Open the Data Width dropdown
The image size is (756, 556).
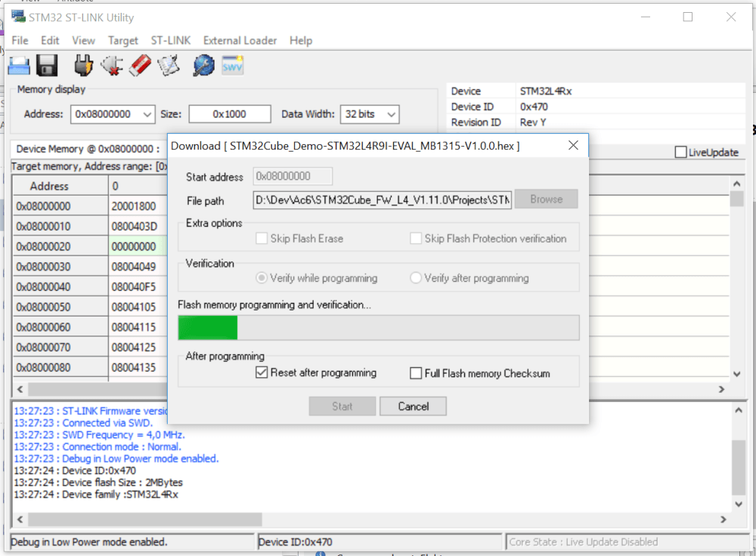391,114
